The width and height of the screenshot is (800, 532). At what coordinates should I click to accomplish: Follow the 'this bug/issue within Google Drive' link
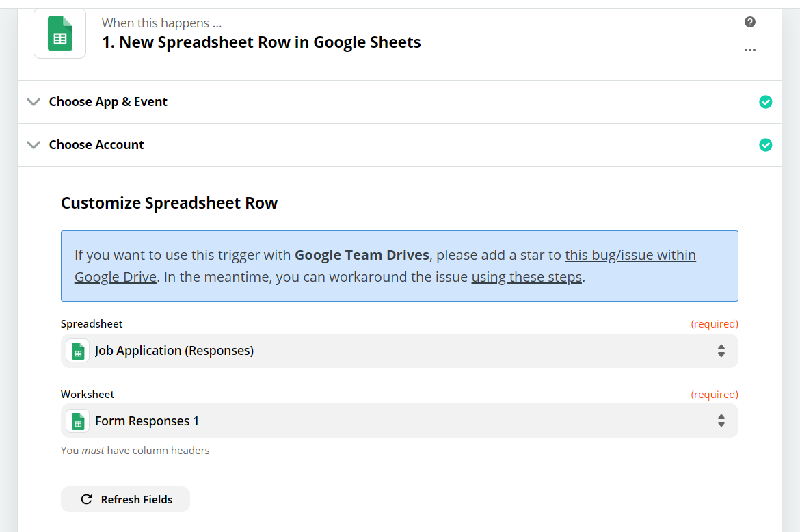pyautogui.click(x=630, y=256)
